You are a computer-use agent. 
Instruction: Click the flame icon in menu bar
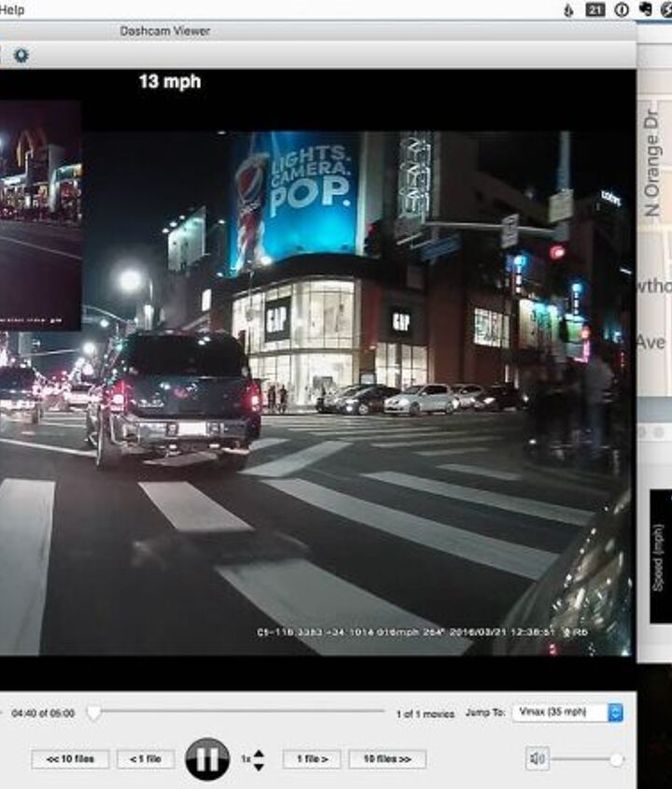(x=568, y=9)
